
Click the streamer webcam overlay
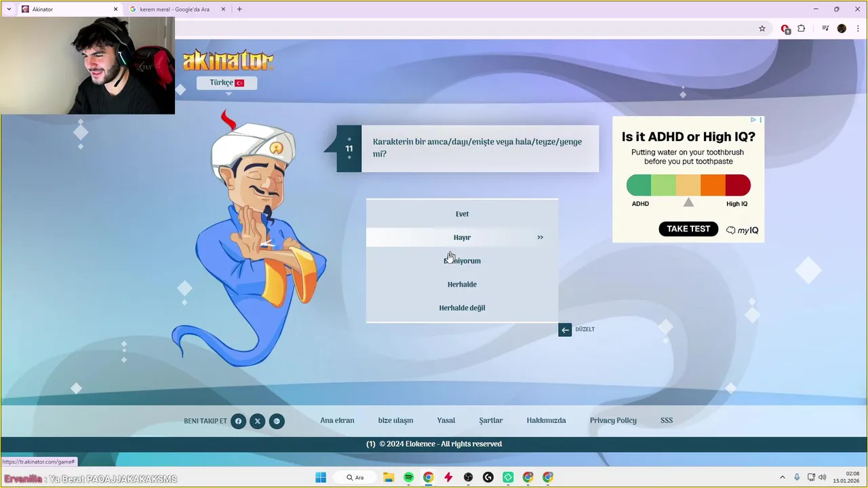87,66
